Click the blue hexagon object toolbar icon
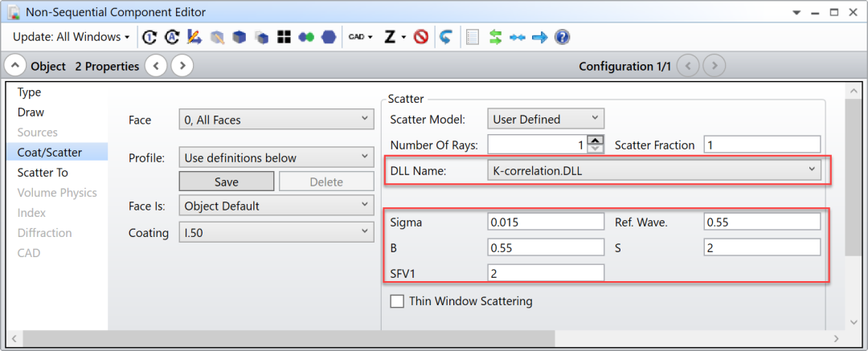 [329, 37]
